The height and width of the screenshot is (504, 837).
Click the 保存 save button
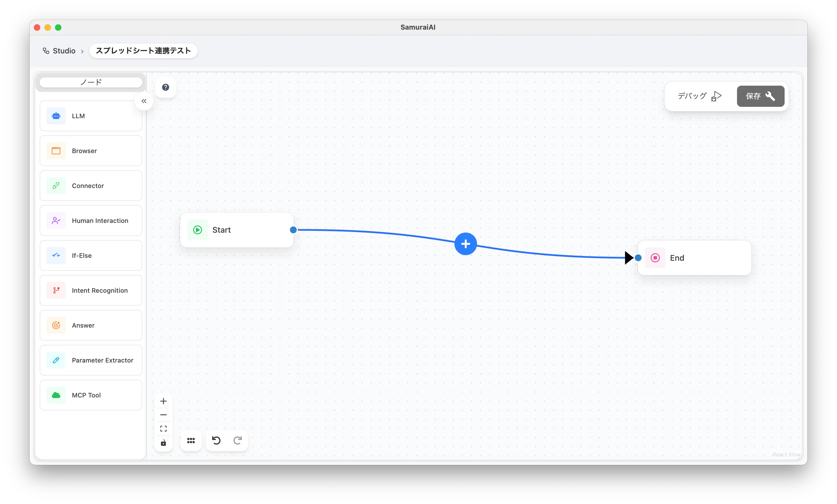pyautogui.click(x=760, y=96)
